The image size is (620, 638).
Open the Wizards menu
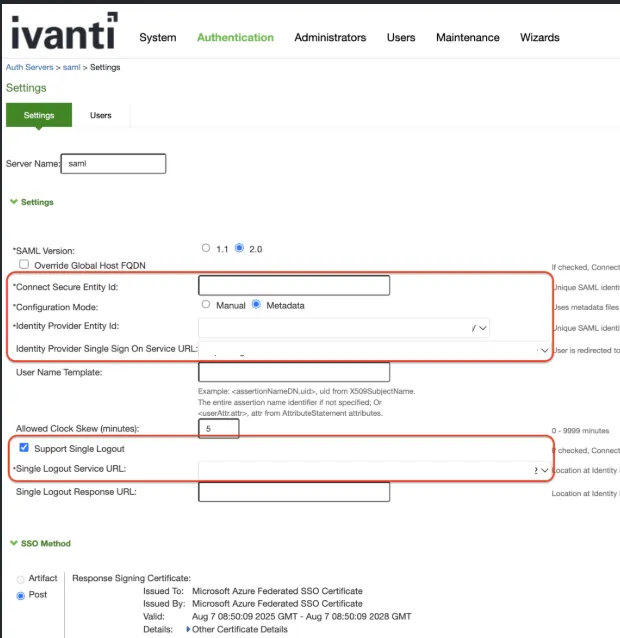point(539,37)
